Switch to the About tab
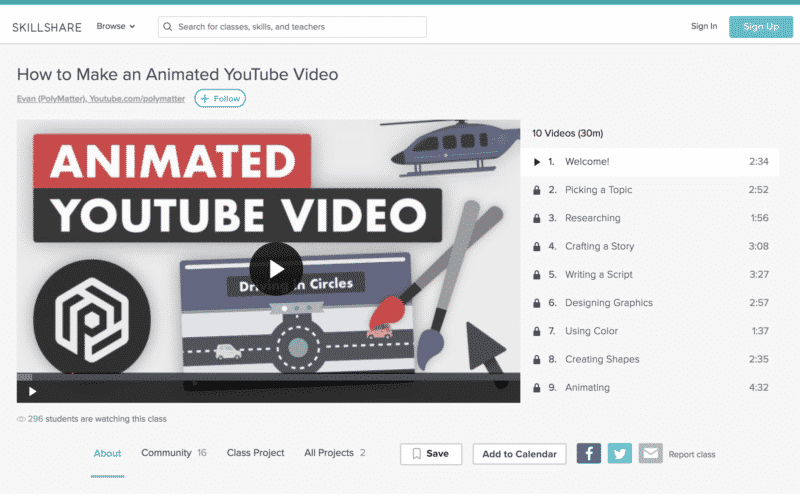The height and width of the screenshot is (497, 800). (x=107, y=453)
